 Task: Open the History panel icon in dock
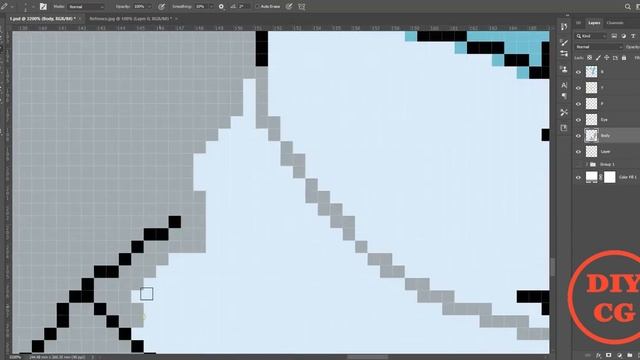[x=564, y=27]
